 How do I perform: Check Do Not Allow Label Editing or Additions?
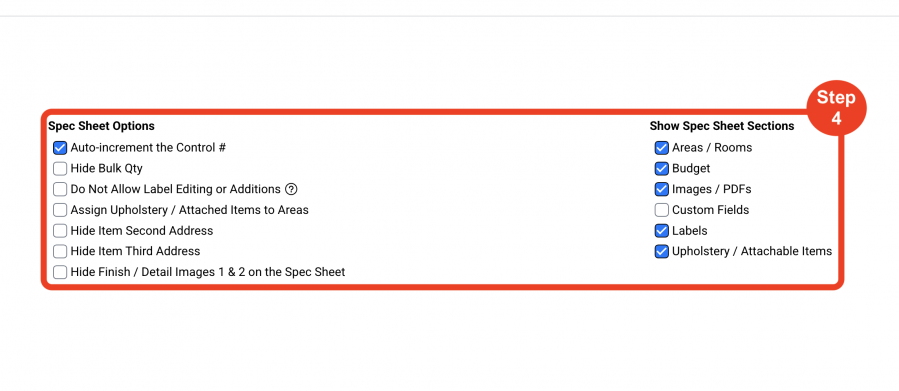60,189
